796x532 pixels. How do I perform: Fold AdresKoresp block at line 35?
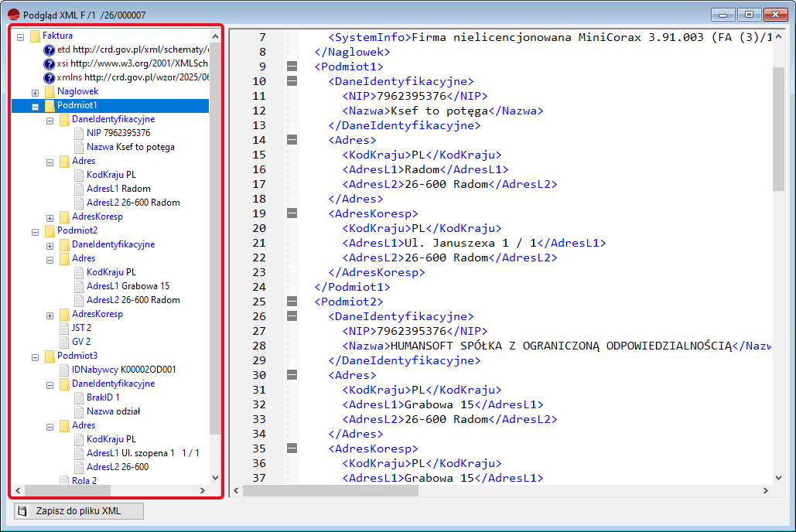point(292,448)
